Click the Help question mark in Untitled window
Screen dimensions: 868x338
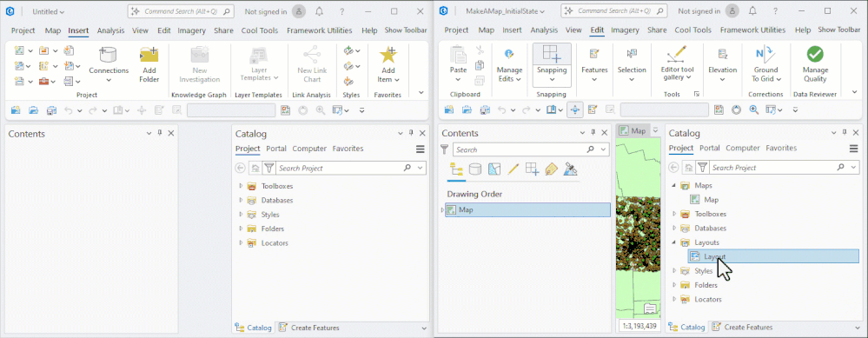click(342, 11)
